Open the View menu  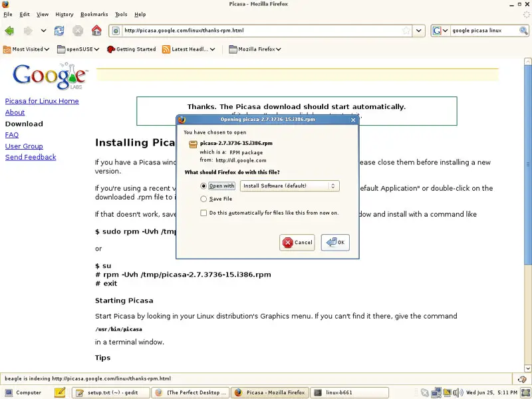click(x=43, y=14)
